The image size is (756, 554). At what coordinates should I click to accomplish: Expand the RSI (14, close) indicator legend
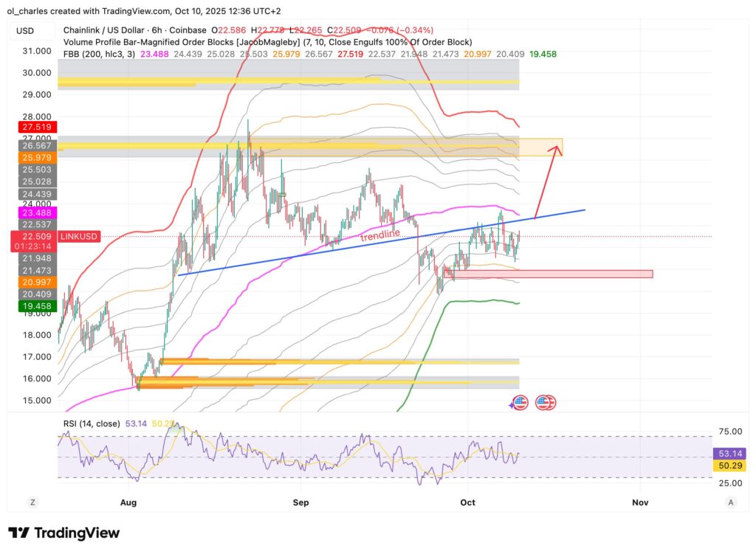click(92, 423)
